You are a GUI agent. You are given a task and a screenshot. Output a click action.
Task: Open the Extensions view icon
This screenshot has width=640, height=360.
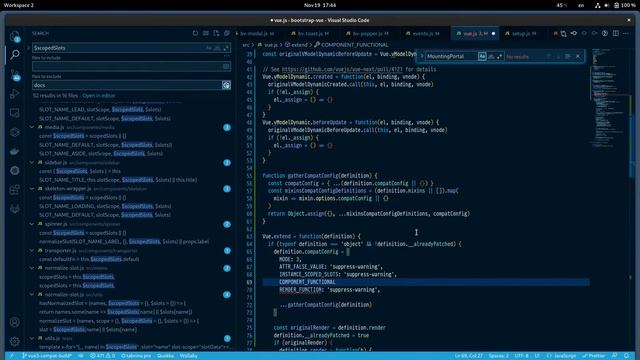15,189
